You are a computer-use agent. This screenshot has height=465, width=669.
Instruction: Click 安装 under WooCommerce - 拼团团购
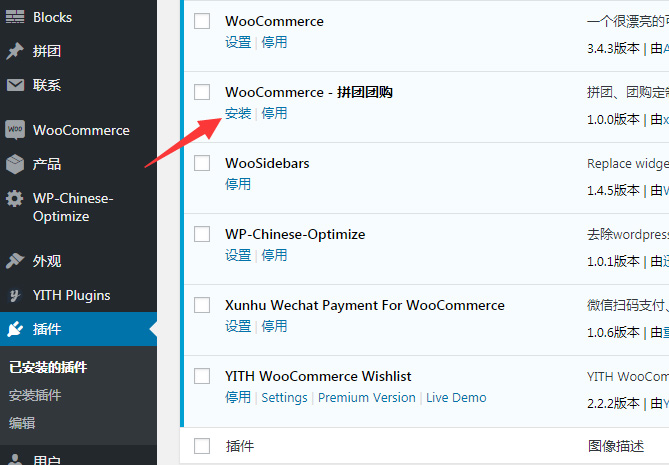(x=238, y=113)
